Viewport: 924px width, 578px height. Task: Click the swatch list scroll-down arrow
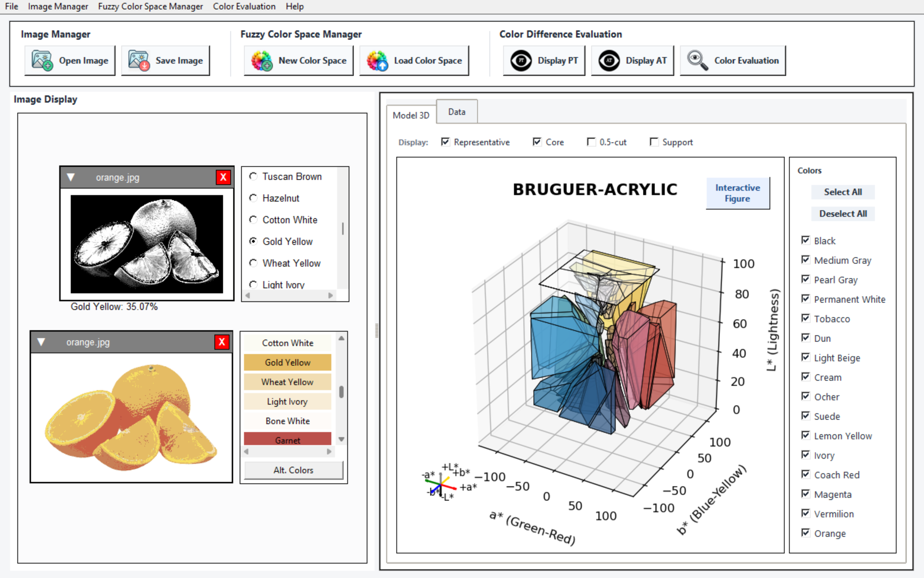[x=341, y=439]
